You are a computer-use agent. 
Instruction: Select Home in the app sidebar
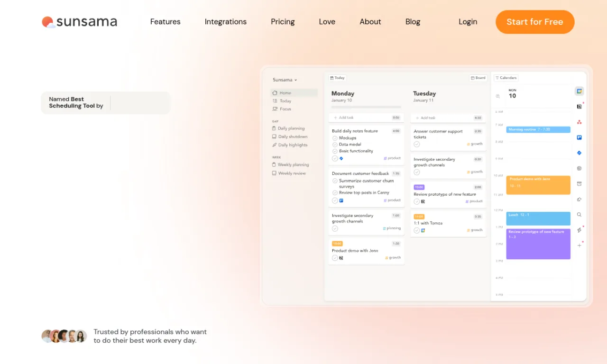coord(294,93)
